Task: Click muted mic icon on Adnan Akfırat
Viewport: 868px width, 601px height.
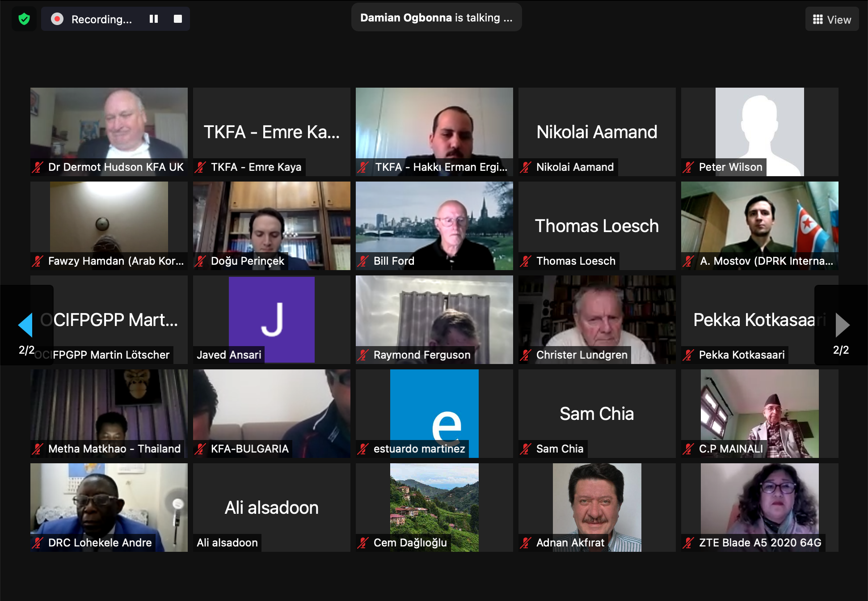Action: point(526,542)
